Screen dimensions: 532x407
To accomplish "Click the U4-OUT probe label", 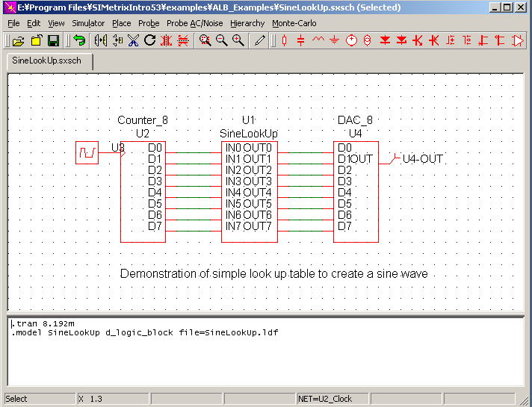I will pyautogui.click(x=422, y=159).
